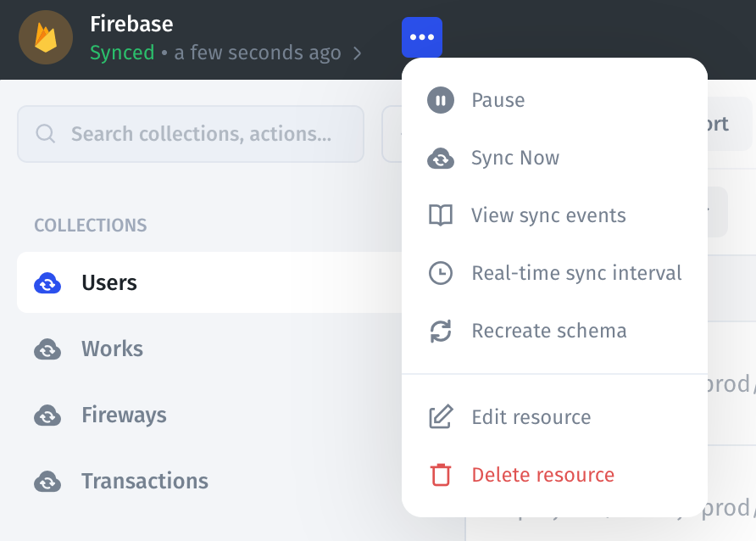Click the Search collections, actions input field
This screenshot has width=756, height=541.
pos(191,134)
